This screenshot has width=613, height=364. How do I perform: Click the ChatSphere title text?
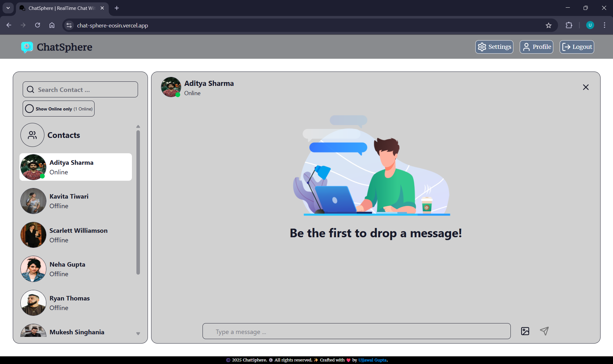tap(65, 47)
